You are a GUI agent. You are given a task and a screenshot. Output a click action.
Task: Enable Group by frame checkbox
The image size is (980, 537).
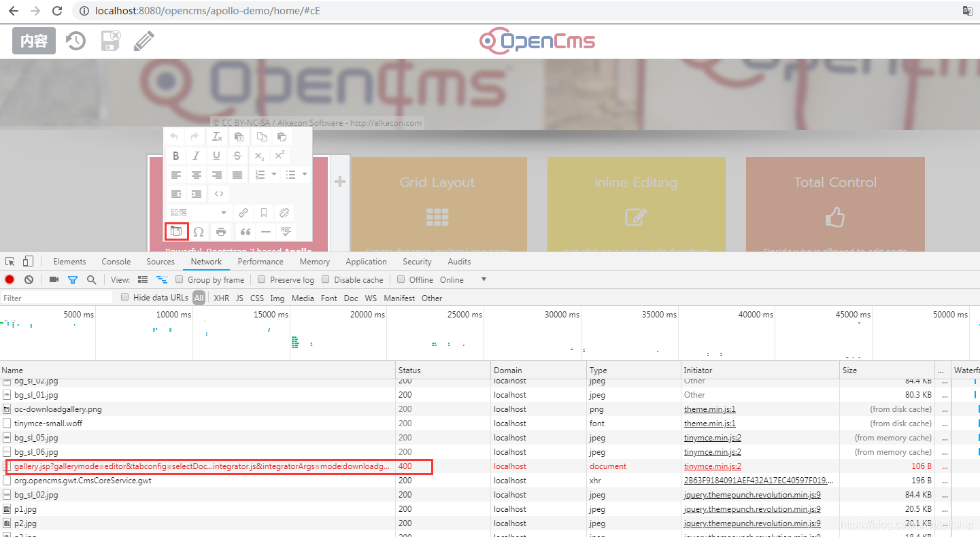pyautogui.click(x=180, y=279)
